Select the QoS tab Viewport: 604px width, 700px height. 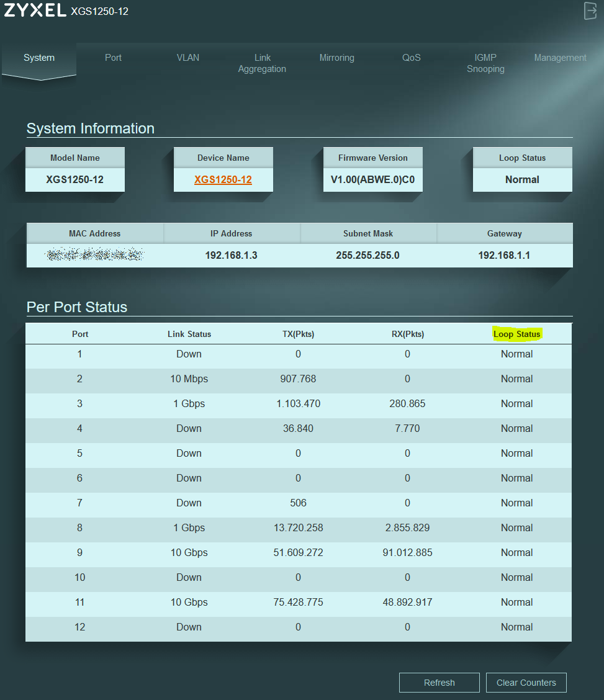411,58
